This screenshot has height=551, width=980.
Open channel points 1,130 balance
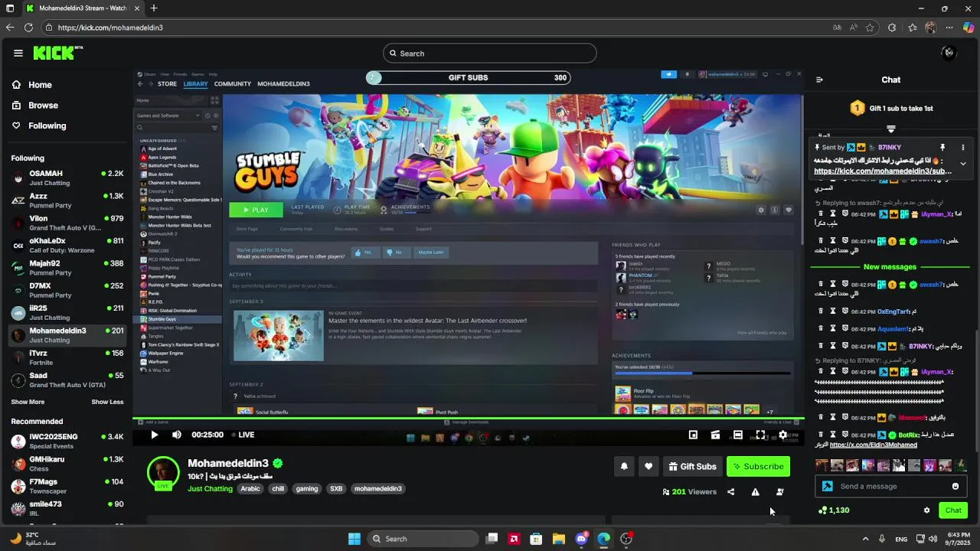pyautogui.click(x=834, y=510)
